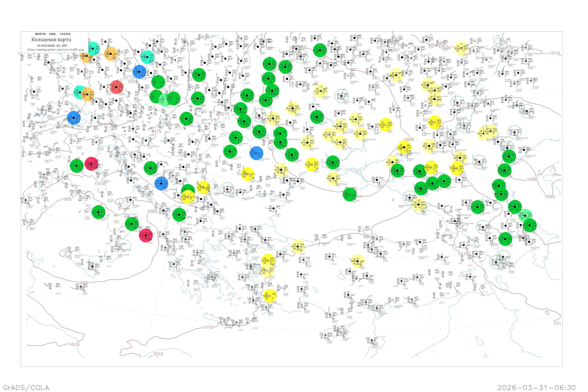Click the green station circle at Ставрополь

coord(444,181)
